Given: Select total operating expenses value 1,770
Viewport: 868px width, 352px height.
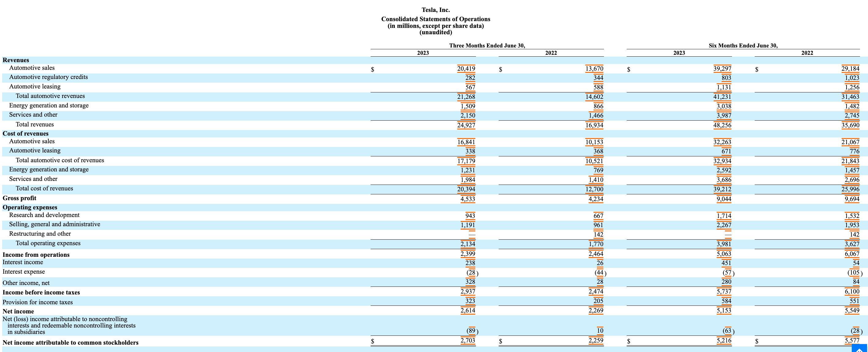Looking at the screenshot, I should pyautogui.click(x=596, y=244).
